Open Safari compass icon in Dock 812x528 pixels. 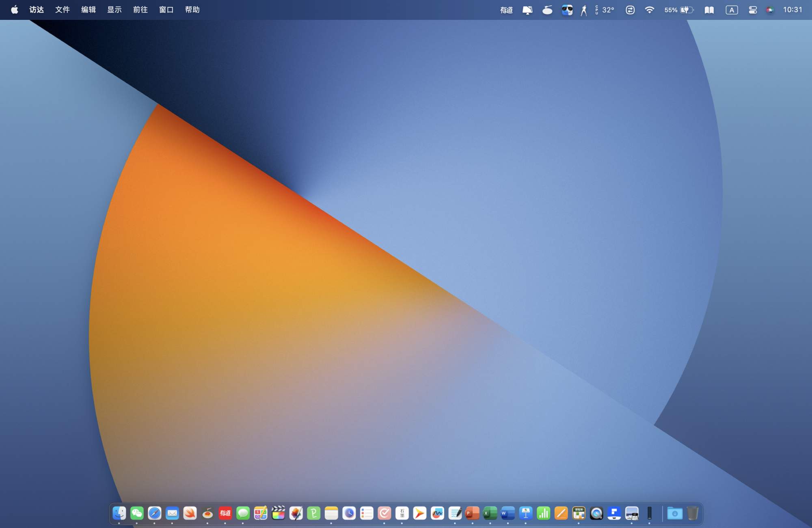pos(154,513)
